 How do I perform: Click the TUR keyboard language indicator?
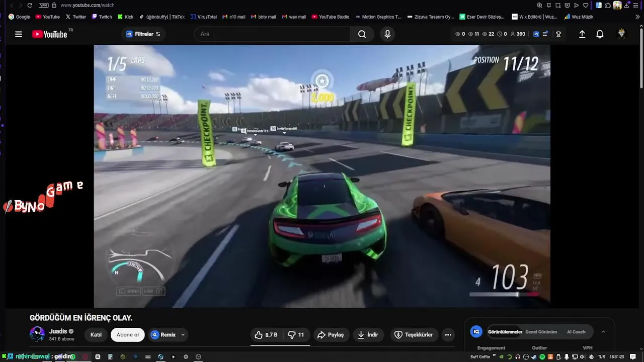[601, 357]
